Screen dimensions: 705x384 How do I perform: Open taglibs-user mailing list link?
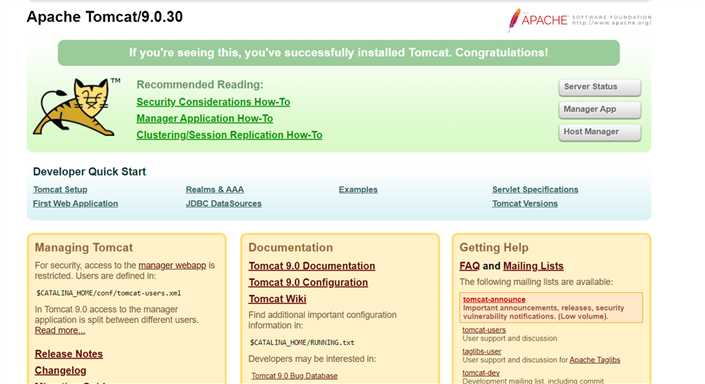click(482, 352)
